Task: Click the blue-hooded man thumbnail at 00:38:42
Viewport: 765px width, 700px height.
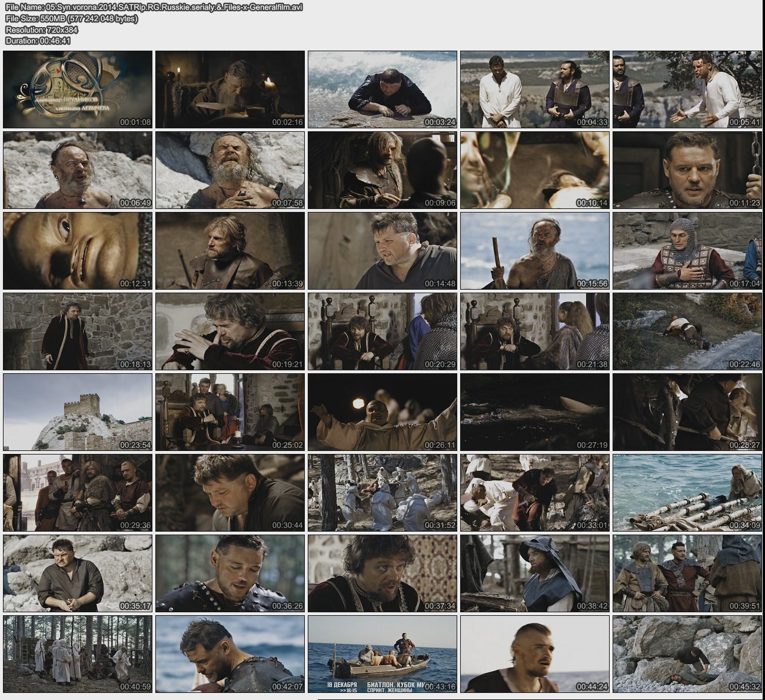Action: coord(535,573)
